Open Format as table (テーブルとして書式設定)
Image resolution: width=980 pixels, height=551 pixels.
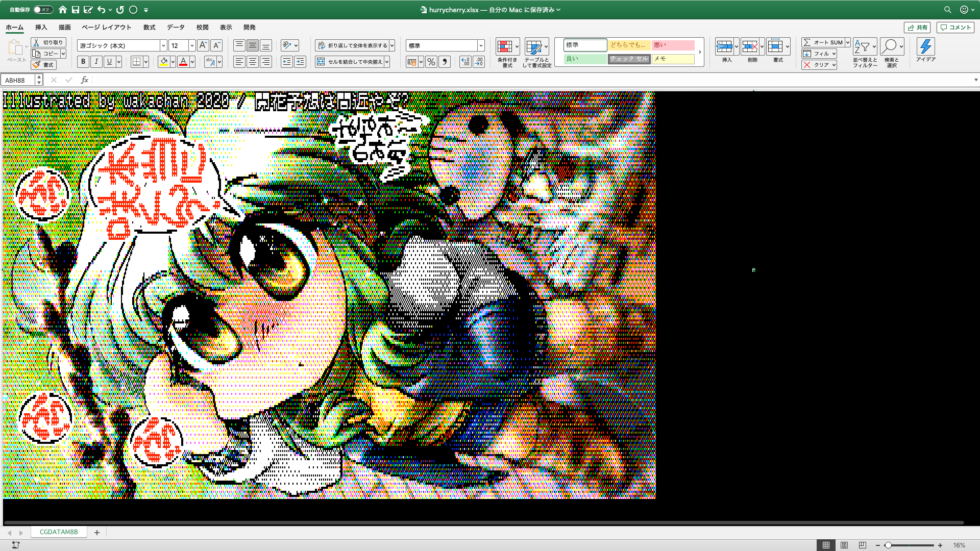point(536,53)
